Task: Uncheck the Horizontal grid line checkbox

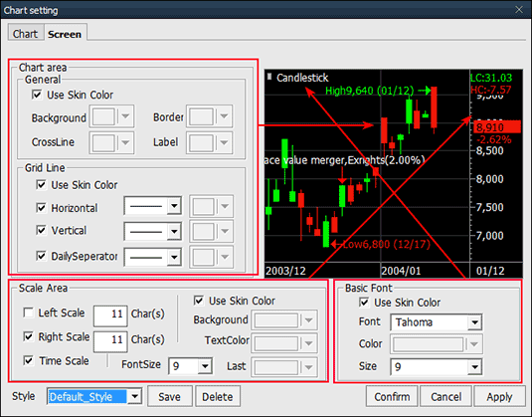Action: (x=41, y=207)
